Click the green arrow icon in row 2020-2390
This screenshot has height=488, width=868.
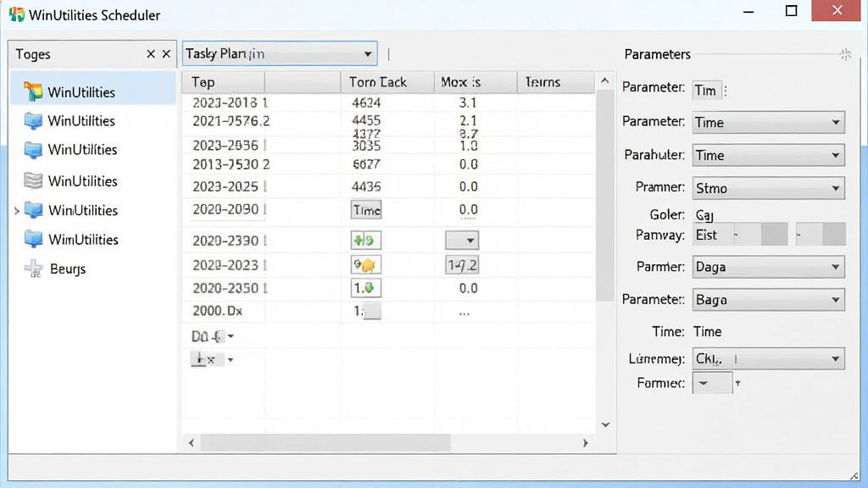tap(366, 241)
